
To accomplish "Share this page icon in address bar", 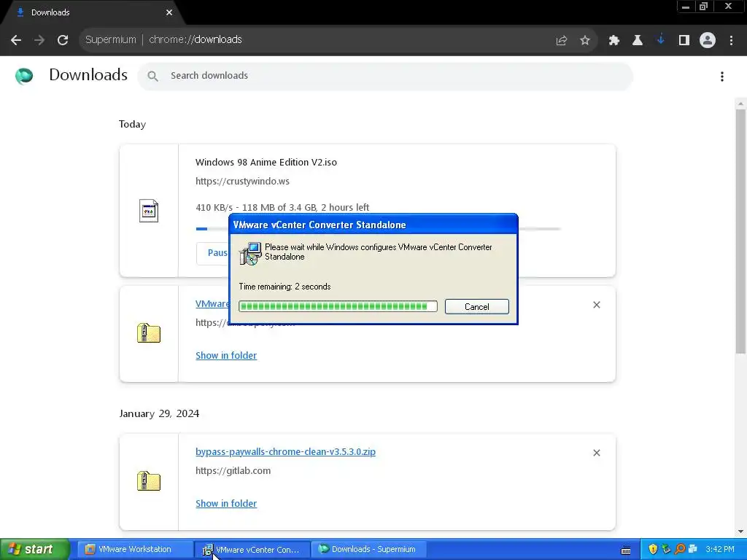I will click(x=562, y=41).
